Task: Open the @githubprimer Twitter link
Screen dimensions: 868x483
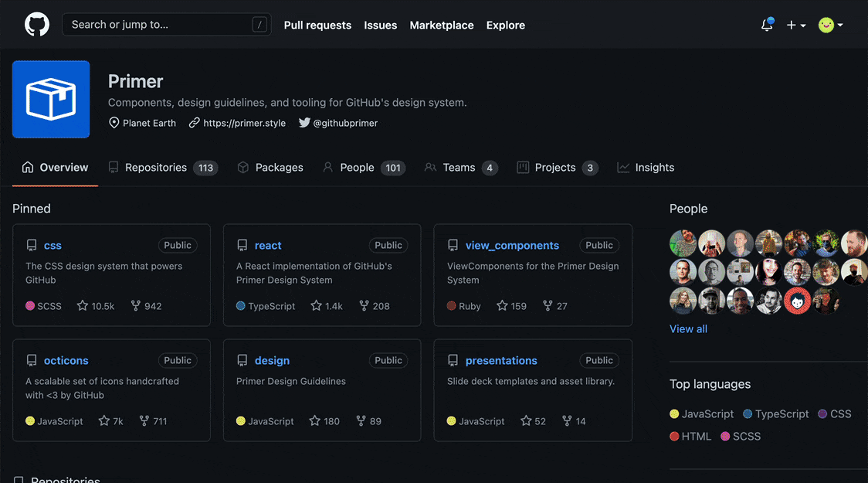Action: (345, 123)
